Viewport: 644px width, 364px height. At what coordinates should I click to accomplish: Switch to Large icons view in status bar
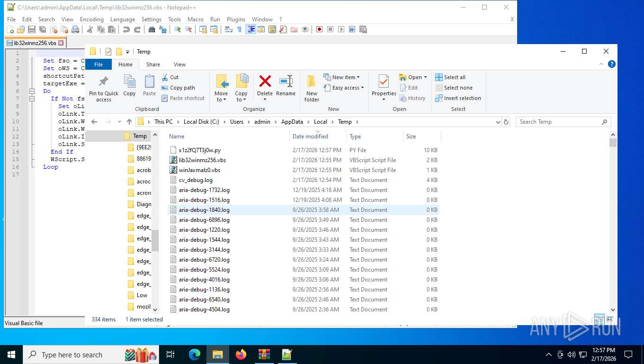(x=610, y=319)
